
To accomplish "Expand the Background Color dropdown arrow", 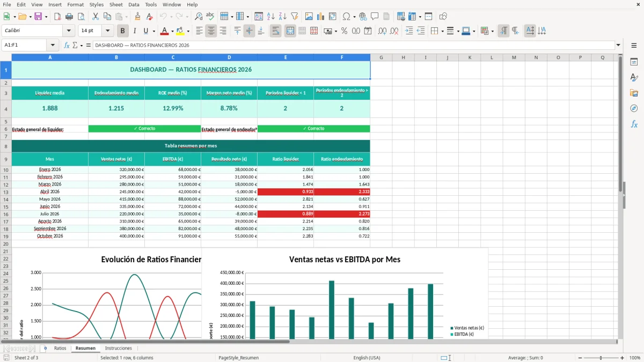I will pyautogui.click(x=188, y=31).
